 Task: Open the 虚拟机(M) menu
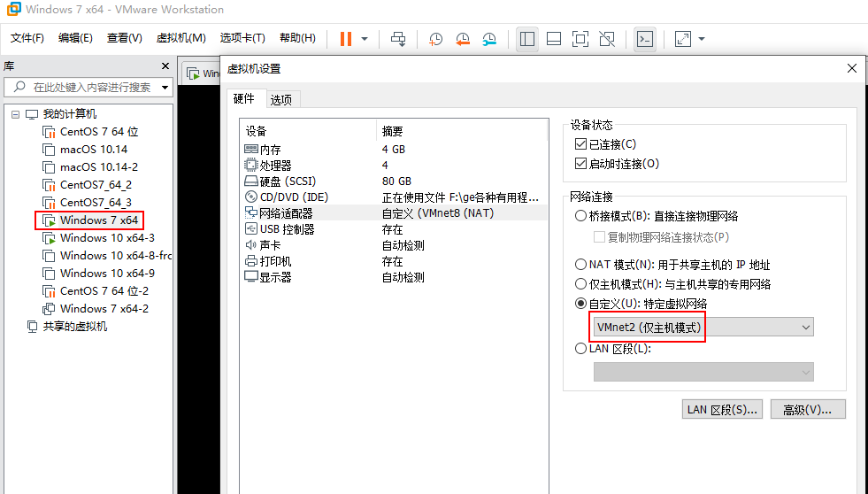181,38
